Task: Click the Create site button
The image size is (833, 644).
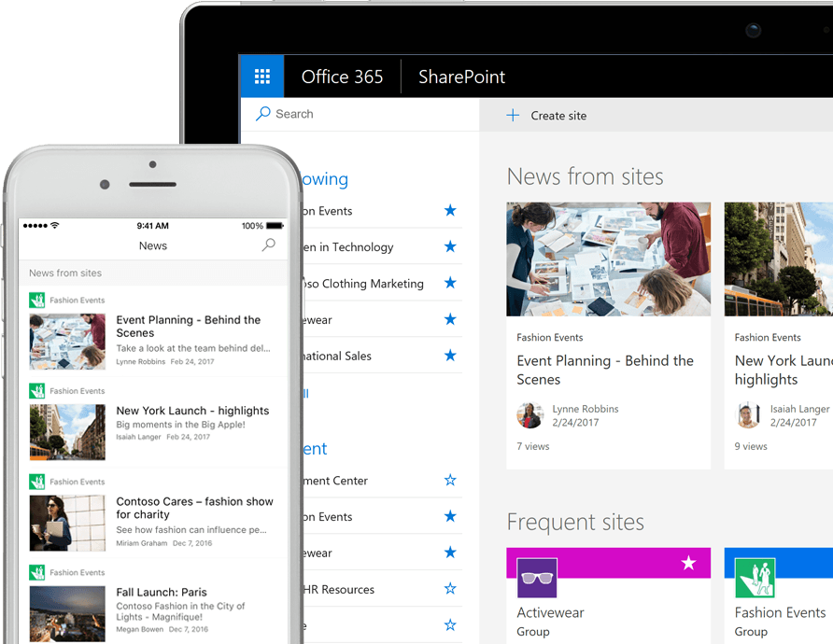Action: tap(546, 115)
